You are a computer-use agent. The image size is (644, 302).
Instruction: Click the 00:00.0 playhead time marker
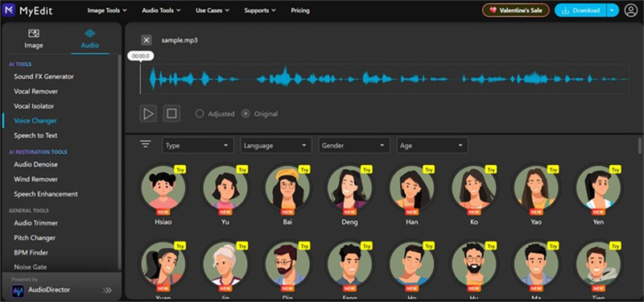pyautogui.click(x=141, y=56)
